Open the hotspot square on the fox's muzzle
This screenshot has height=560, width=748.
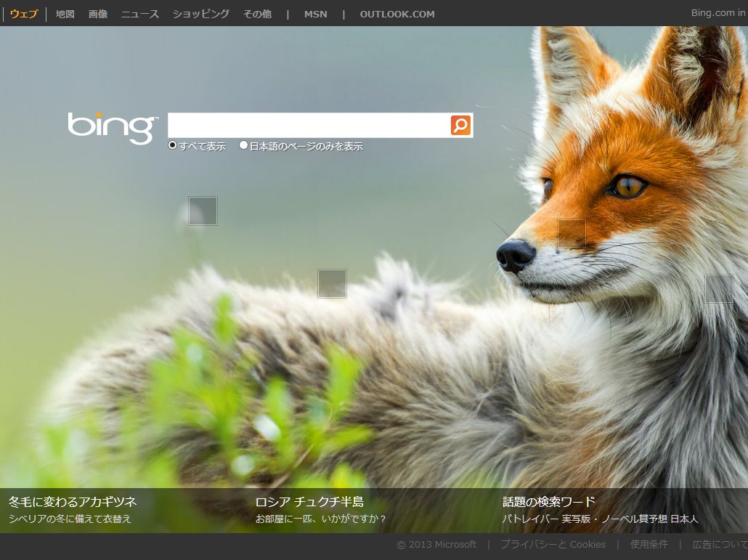click(x=572, y=234)
